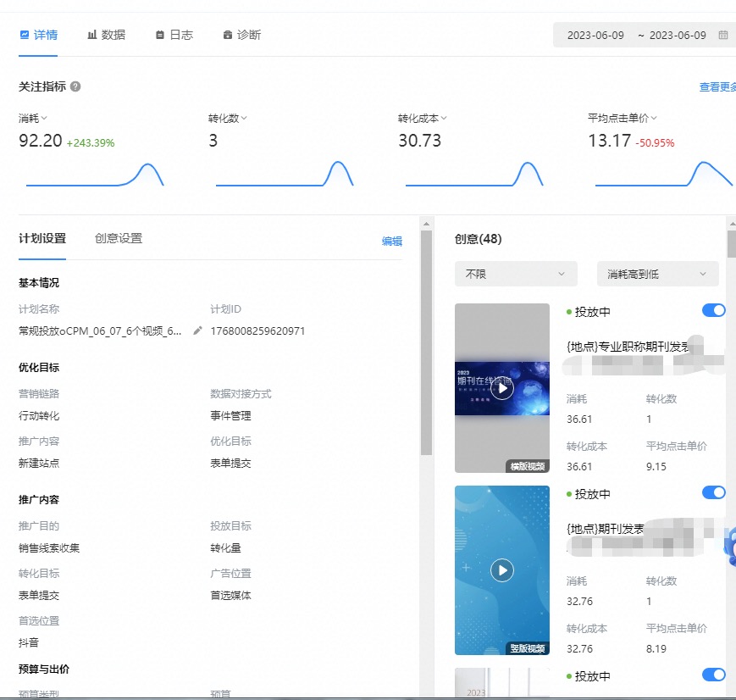Click the help icon next to 关注指标
The width and height of the screenshot is (736, 700).
point(75,86)
